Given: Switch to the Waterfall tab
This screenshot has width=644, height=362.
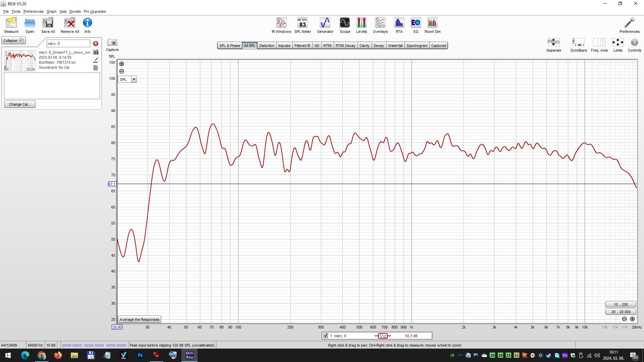Looking at the screenshot, I should (x=395, y=46).
